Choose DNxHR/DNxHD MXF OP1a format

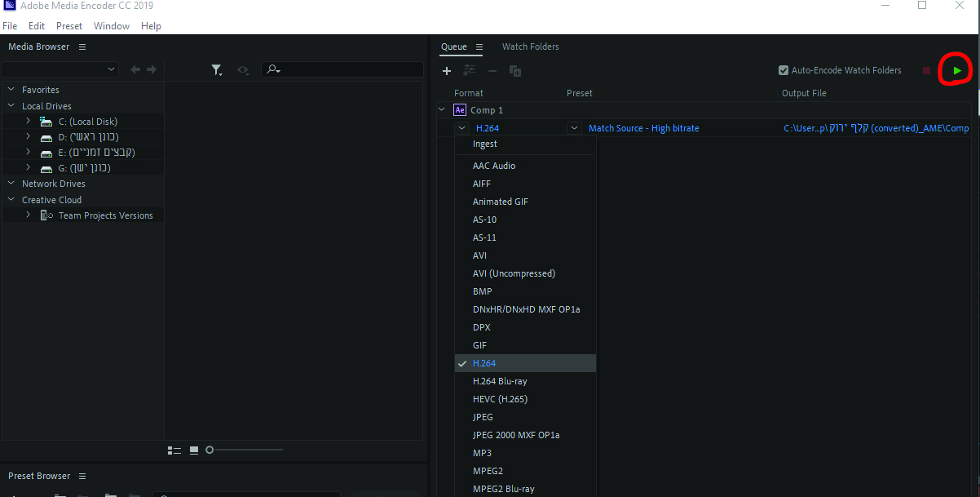point(525,309)
